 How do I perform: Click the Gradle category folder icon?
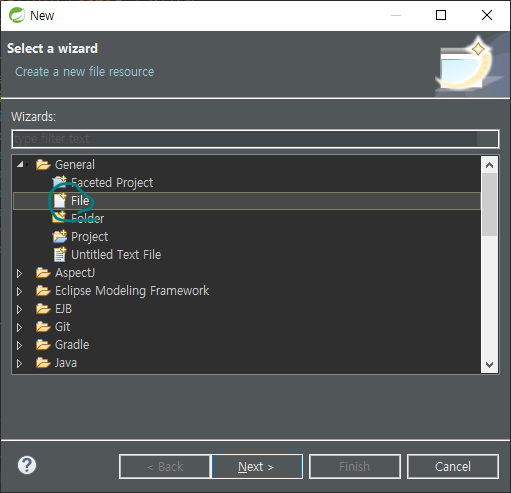(43, 344)
